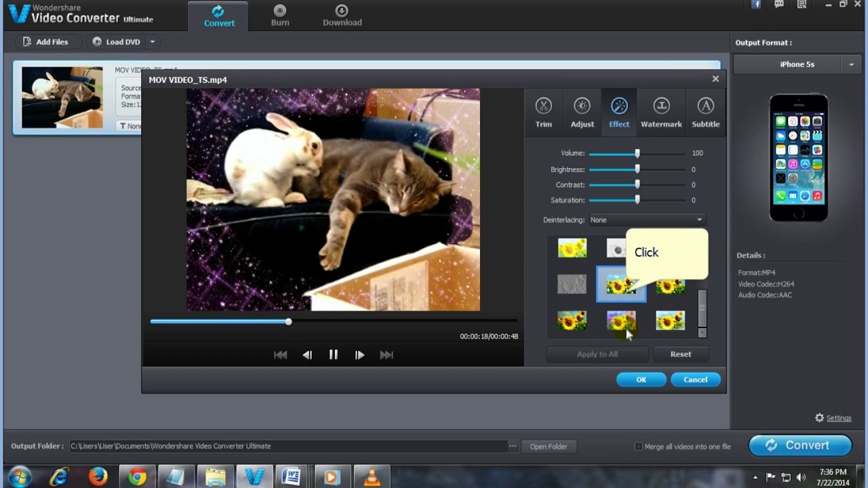868x488 pixels.
Task: Click the Volume slider handle
Action: pos(637,153)
